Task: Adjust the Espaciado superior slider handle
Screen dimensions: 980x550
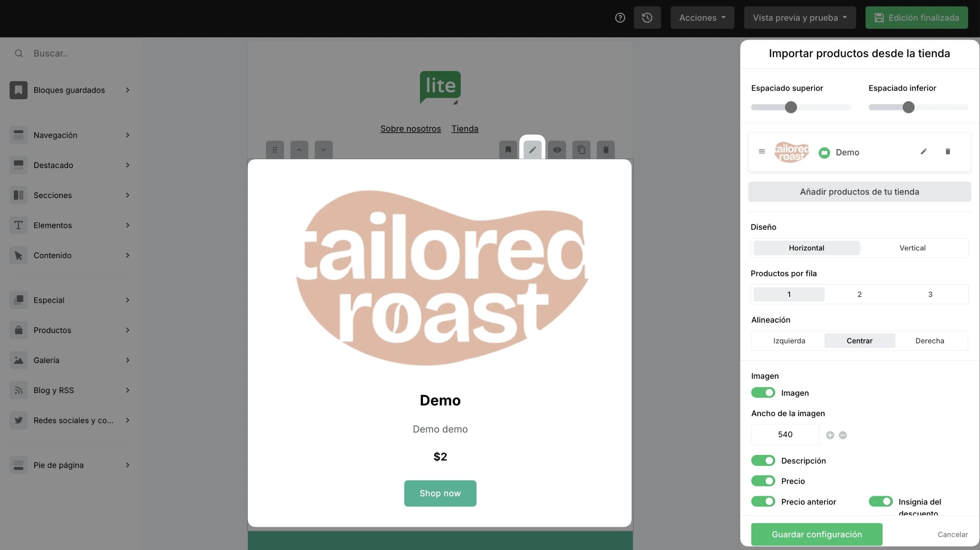Action: tap(791, 107)
